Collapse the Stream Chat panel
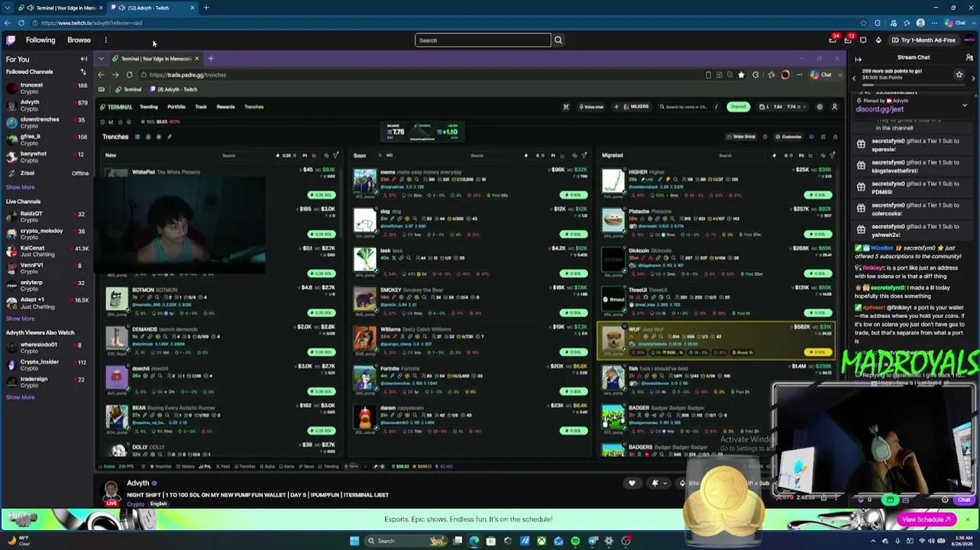Screen dimensions: 980x550 858,58
